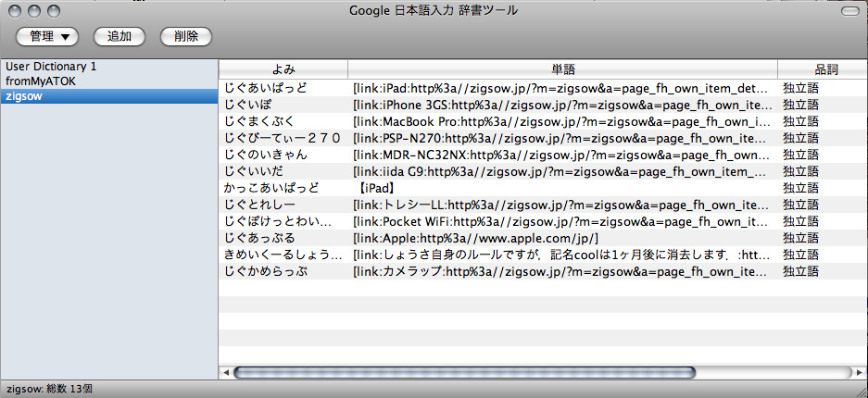This screenshot has width=868, height=398.
Task: Select the じぐいぽ reading cell
Action: click(x=283, y=105)
